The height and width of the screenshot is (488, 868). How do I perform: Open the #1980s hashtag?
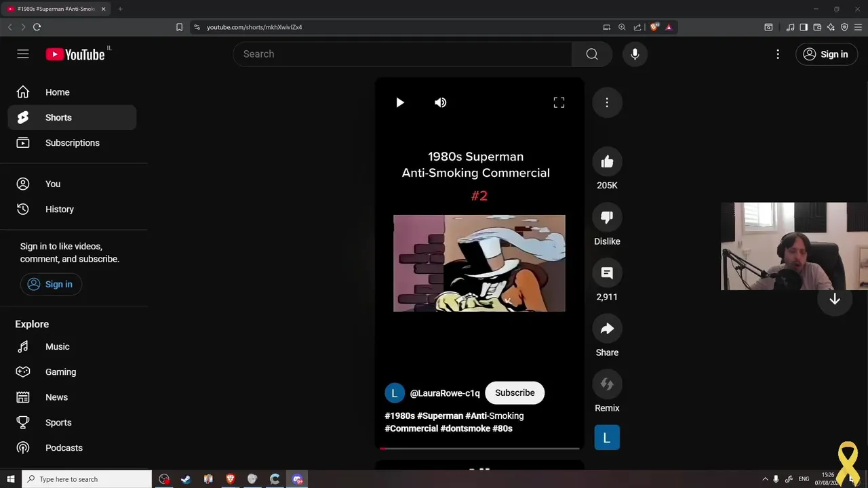(x=400, y=416)
